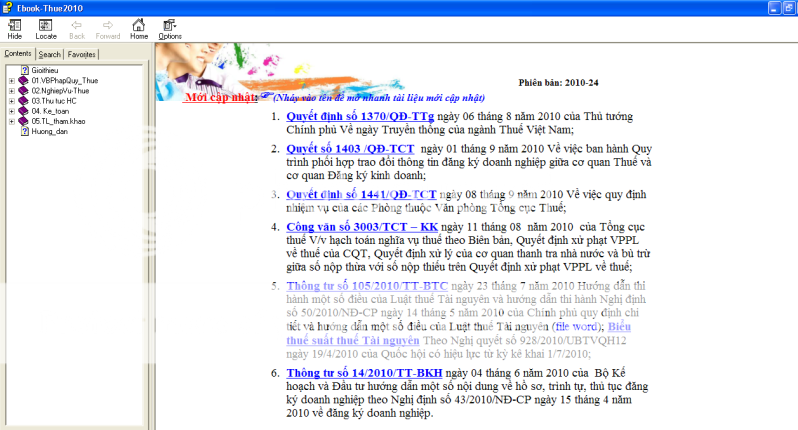Click the Ebook-Thue2010 title bar help icon
Image resolution: width=798 pixels, height=430 pixels.
(x=7, y=8)
